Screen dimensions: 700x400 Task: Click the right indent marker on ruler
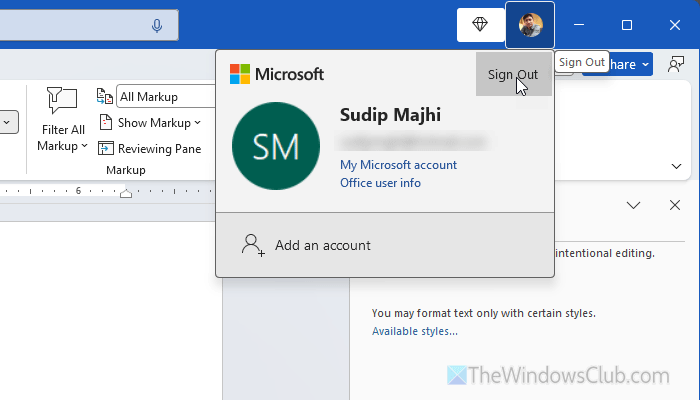pyautogui.click(x=126, y=193)
